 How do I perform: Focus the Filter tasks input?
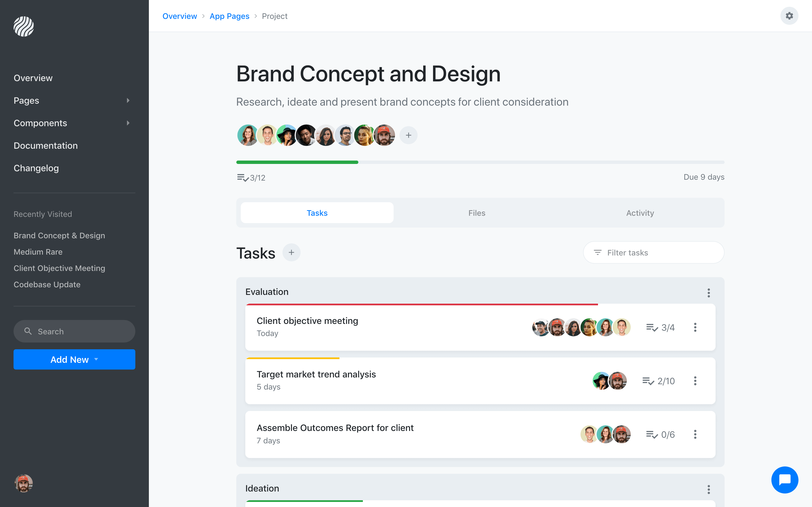coord(658,252)
